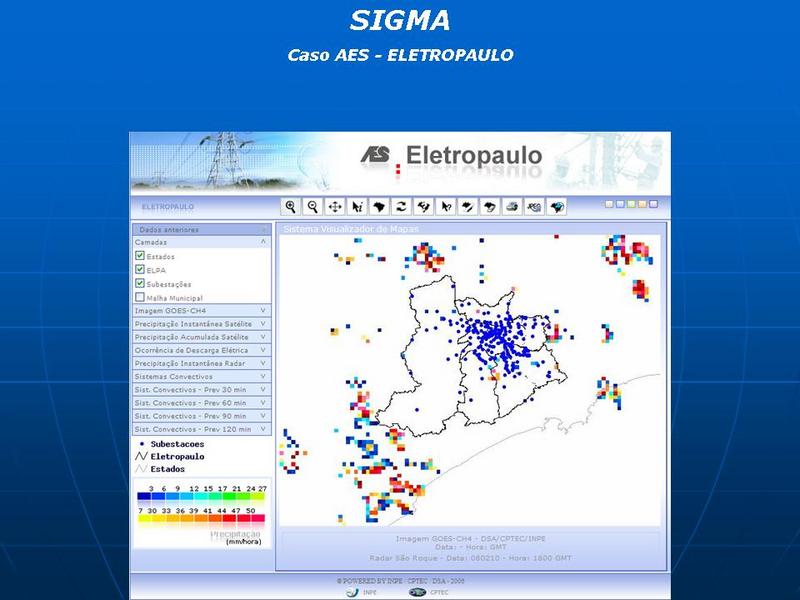Uncheck the ELPA layer checkbox
Image resolution: width=800 pixels, height=600 pixels.
[x=140, y=269]
